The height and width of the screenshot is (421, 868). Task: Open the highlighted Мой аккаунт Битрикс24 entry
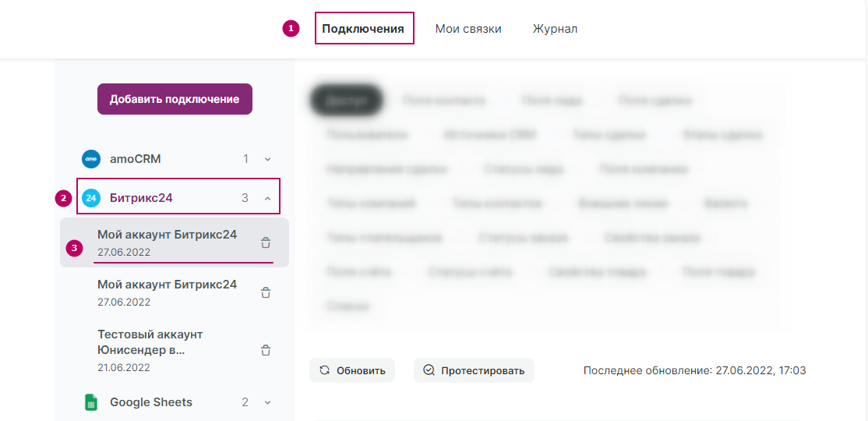(x=175, y=242)
